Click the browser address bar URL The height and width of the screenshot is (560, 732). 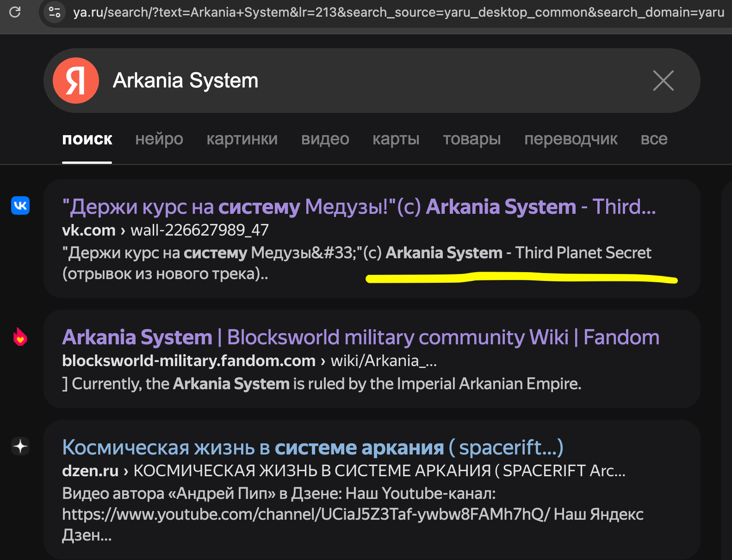pyautogui.click(x=398, y=12)
